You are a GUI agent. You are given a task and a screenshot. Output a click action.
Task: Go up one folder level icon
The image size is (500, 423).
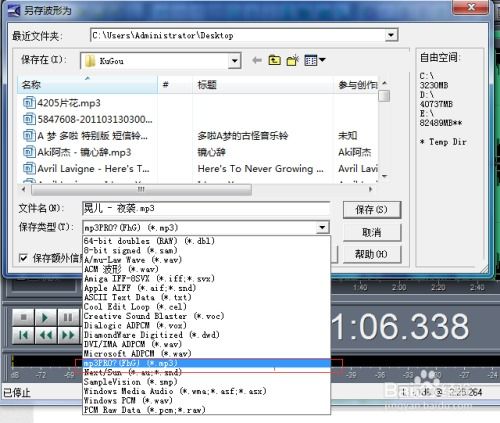pyautogui.click(x=275, y=60)
